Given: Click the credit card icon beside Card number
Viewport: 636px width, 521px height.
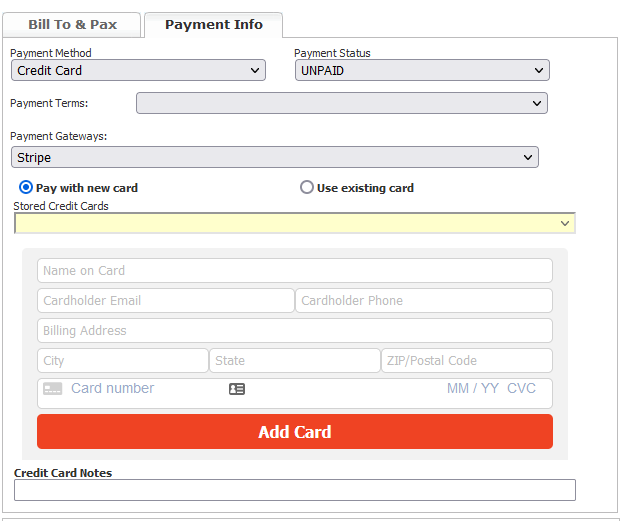Looking at the screenshot, I should [53, 389].
